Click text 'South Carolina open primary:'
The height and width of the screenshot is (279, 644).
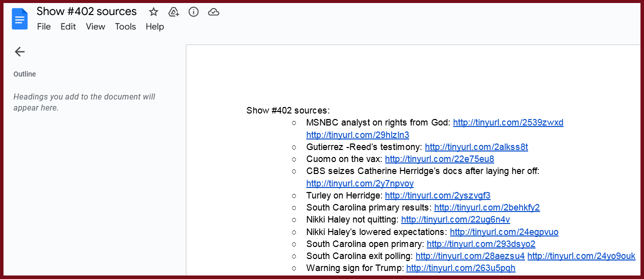click(365, 244)
